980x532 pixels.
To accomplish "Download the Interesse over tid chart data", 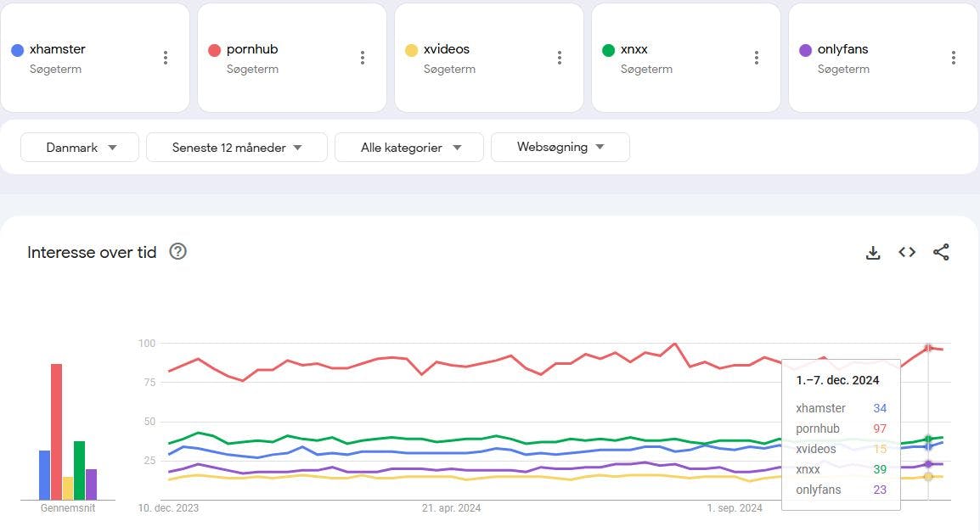I will (873, 252).
